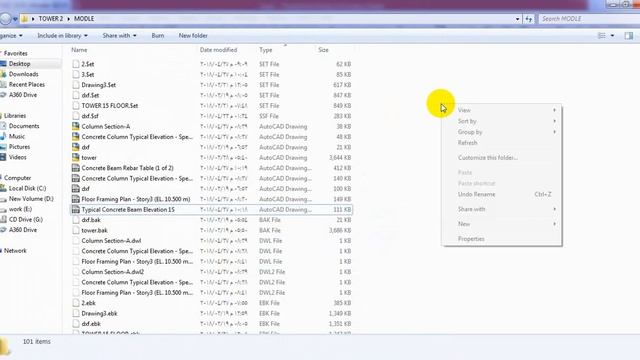Viewport: 640px width, 360px height.
Task: Select Concrete Beam Rebar Table (1 of 2) icon
Action: point(76,168)
